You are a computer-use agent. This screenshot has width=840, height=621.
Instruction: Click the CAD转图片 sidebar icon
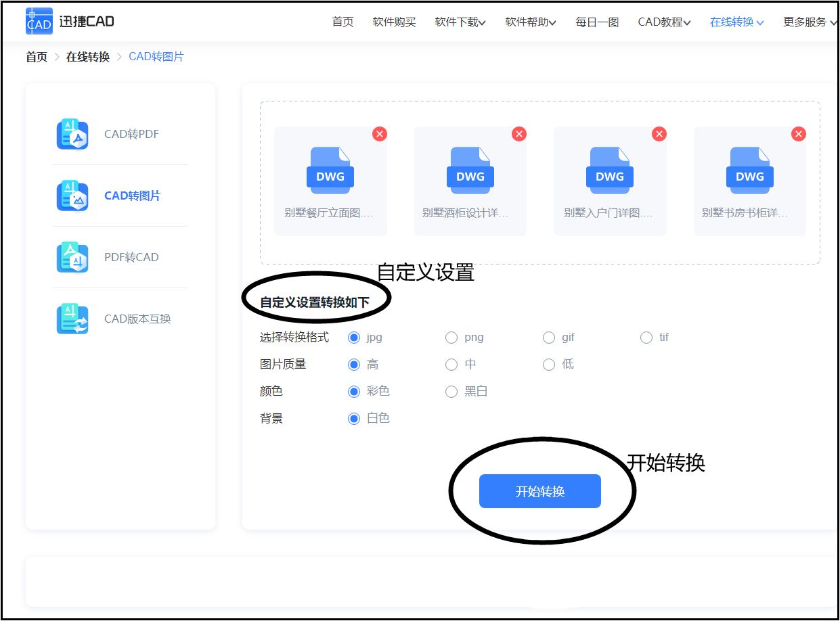click(71, 195)
